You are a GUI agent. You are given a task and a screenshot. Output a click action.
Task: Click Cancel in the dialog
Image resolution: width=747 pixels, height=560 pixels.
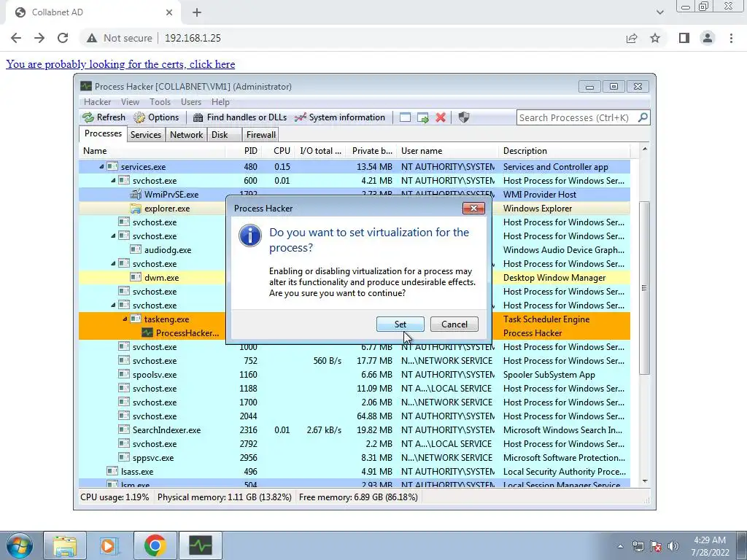454,324
